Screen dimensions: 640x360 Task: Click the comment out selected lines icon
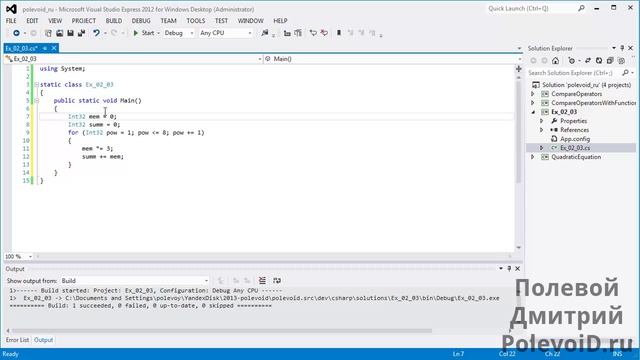tap(313, 33)
